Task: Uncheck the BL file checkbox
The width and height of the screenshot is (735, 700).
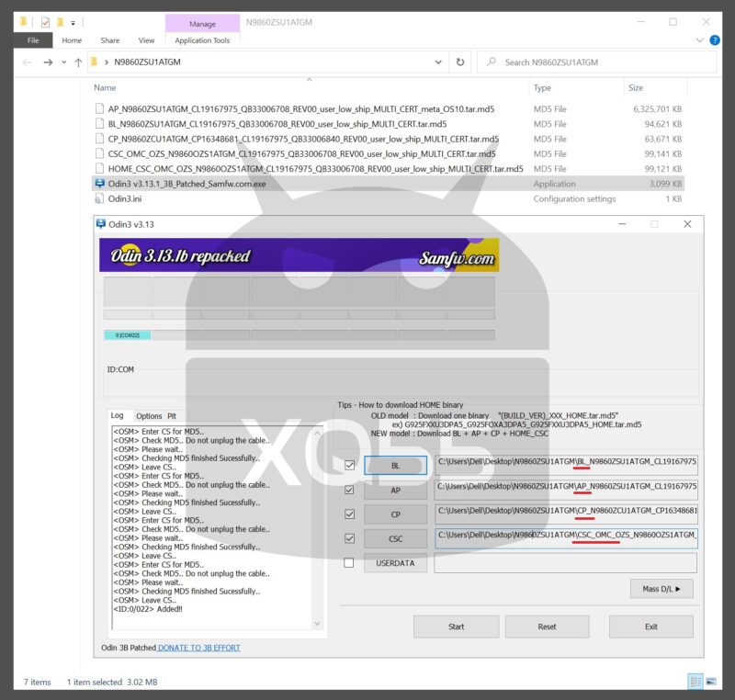Action: tap(349, 466)
